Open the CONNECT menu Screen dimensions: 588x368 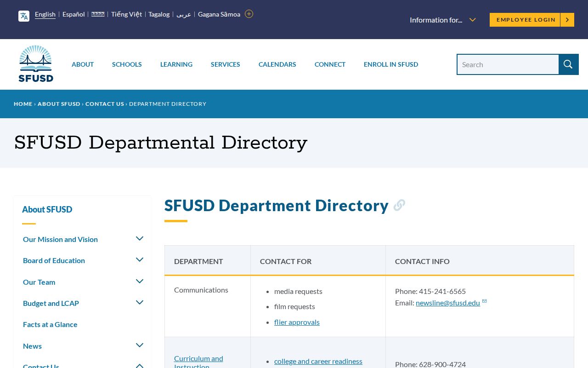click(330, 64)
